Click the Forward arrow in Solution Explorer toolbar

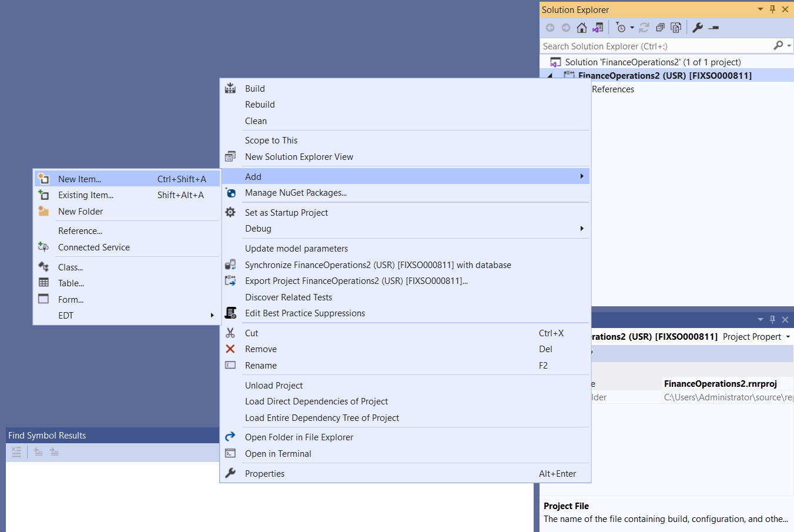pyautogui.click(x=566, y=28)
